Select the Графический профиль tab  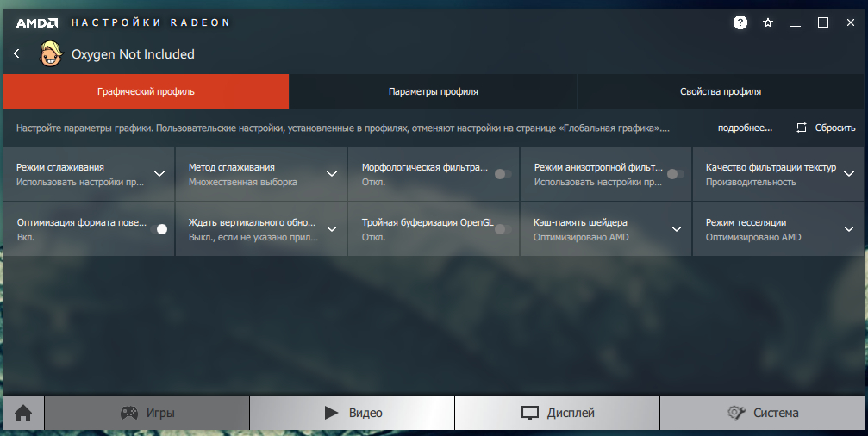(147, 91)
